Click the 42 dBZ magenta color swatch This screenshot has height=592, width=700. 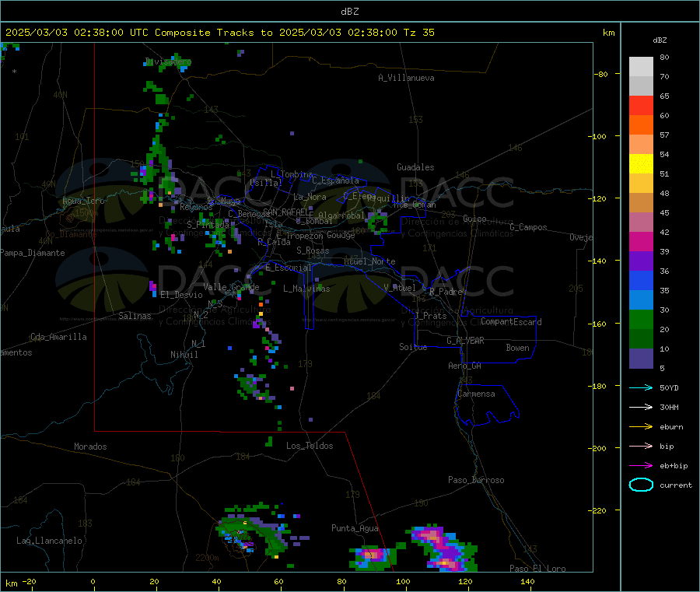641,241
